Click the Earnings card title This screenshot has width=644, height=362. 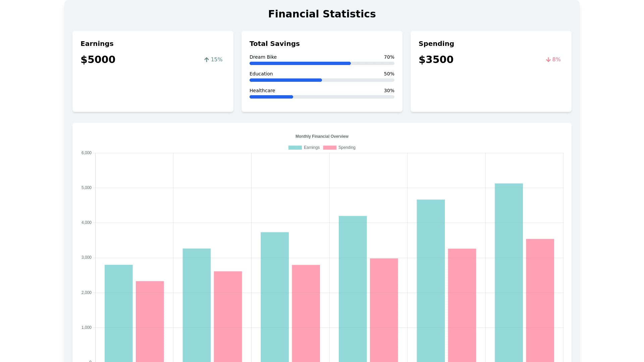pyautogui.click(x=97, y=44)
